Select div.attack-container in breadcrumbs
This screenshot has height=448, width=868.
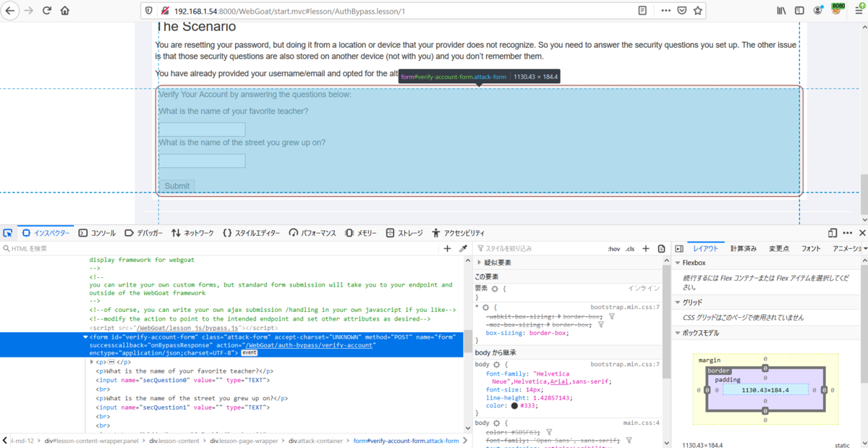point(318,441)
